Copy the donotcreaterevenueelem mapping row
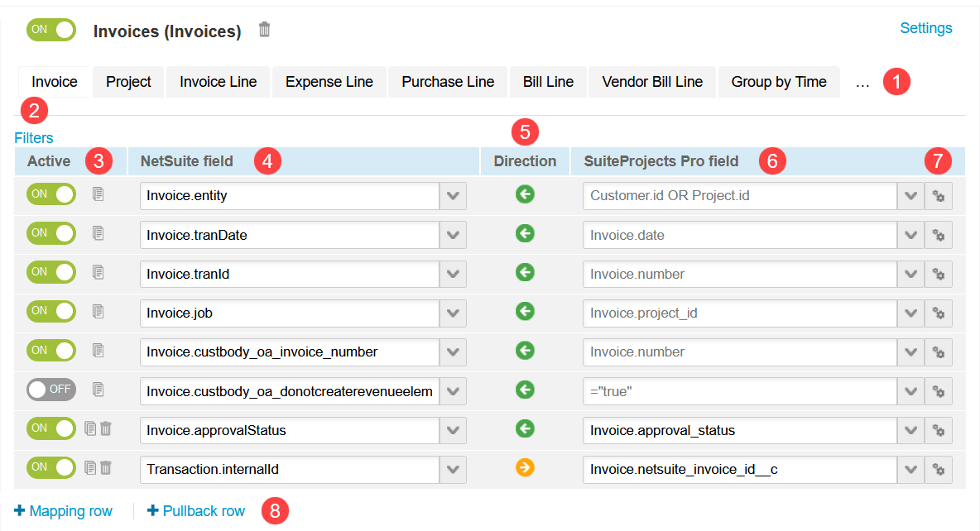The width and height of the screenshot is (980, 531). pyautogui.click(x=98, y=390)
